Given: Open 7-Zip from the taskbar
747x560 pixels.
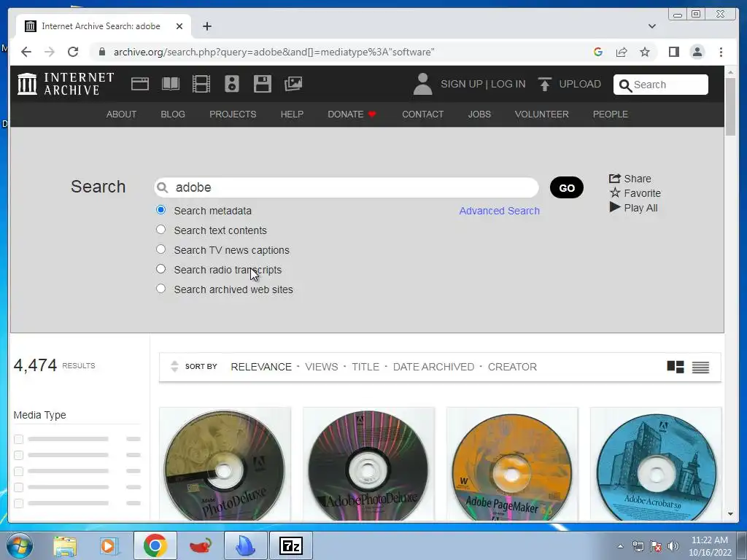Looking at the screenshot, I should click(x=291, y=545).
